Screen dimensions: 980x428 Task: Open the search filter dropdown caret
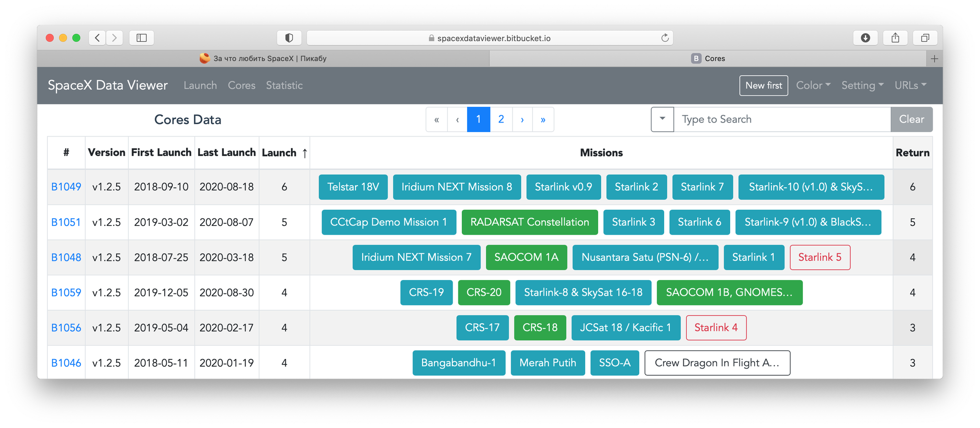663,119
